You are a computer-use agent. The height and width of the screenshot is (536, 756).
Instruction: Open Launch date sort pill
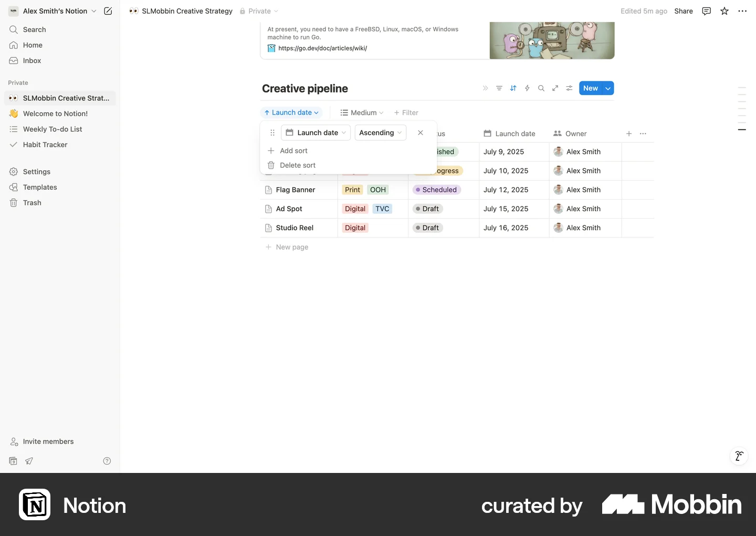tap(291, 112)
